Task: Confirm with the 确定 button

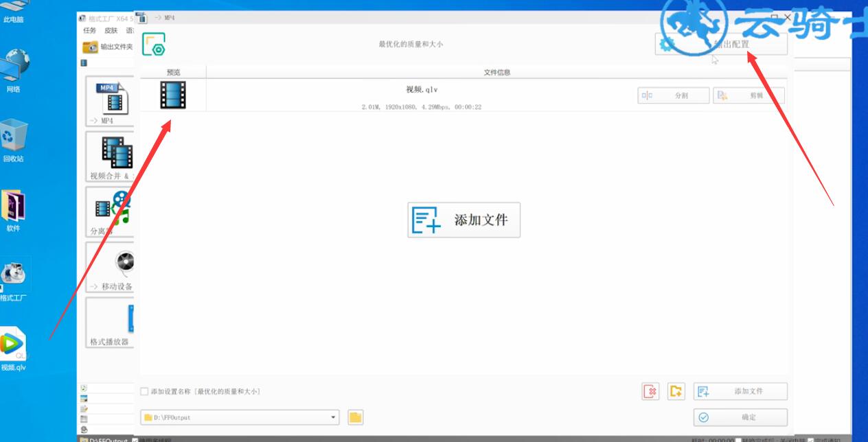Action: tap(740, 417)
